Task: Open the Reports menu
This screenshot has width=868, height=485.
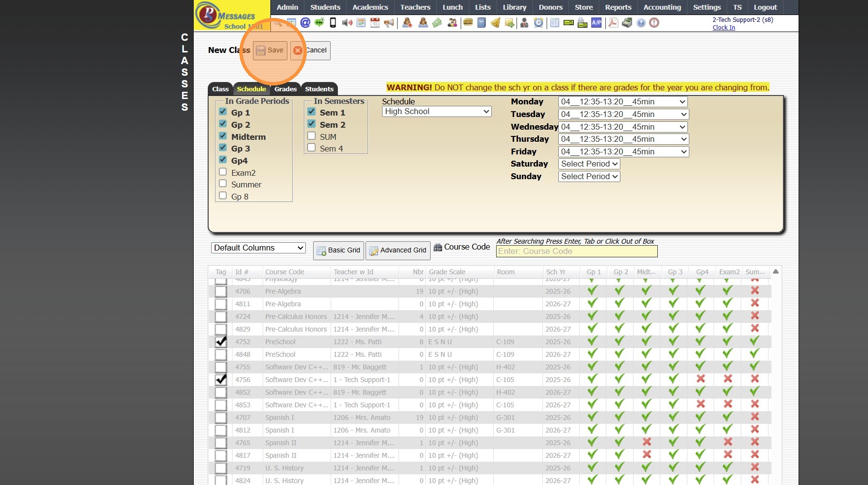Action: pos(618,7)
